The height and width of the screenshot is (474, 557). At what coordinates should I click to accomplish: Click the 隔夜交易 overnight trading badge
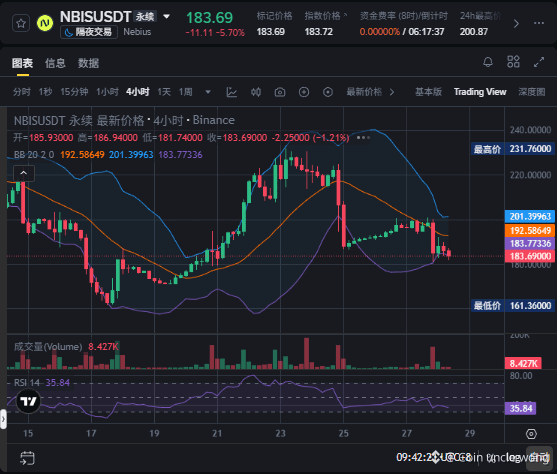(x=89, y=32)
